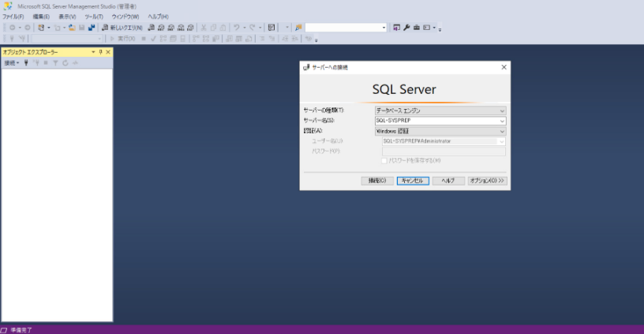Click the Database Engine Query icon
The height and width of the screenshot is (334, 644).
(152, 28)
